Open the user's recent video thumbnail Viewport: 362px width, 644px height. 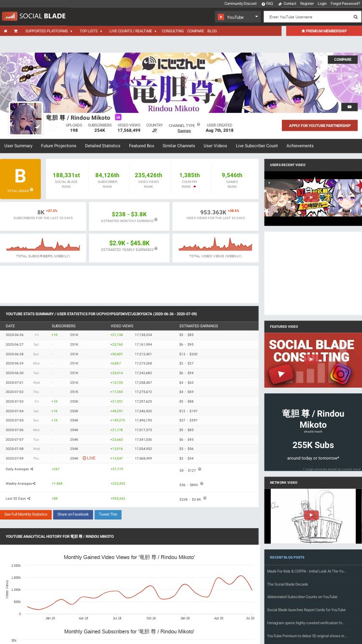[x=313, y=198]
